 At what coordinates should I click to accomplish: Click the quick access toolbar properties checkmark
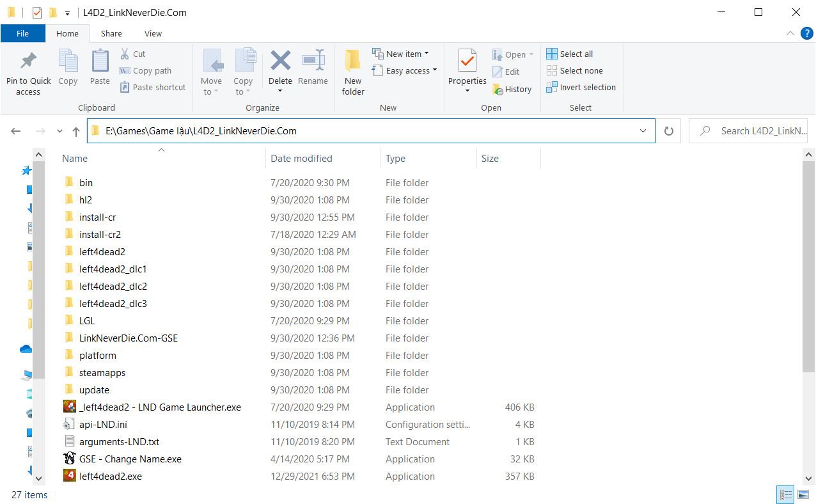[x=36, y=12]
